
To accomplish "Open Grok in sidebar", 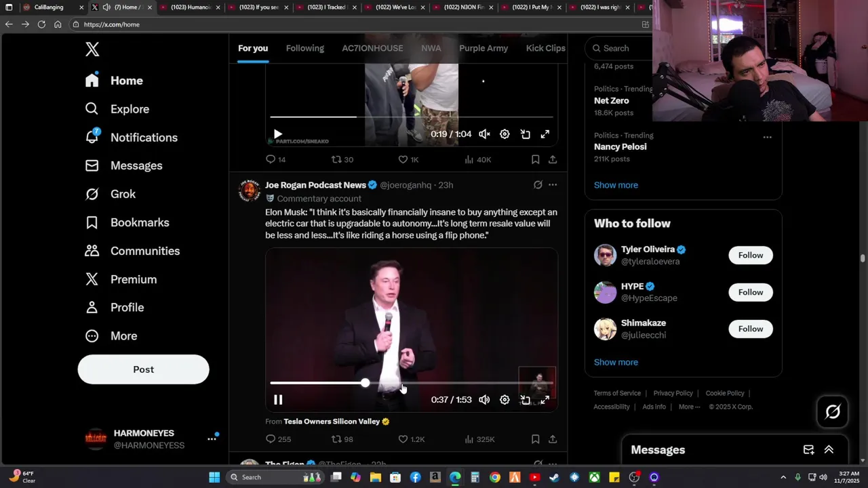I will pos(111,194).
